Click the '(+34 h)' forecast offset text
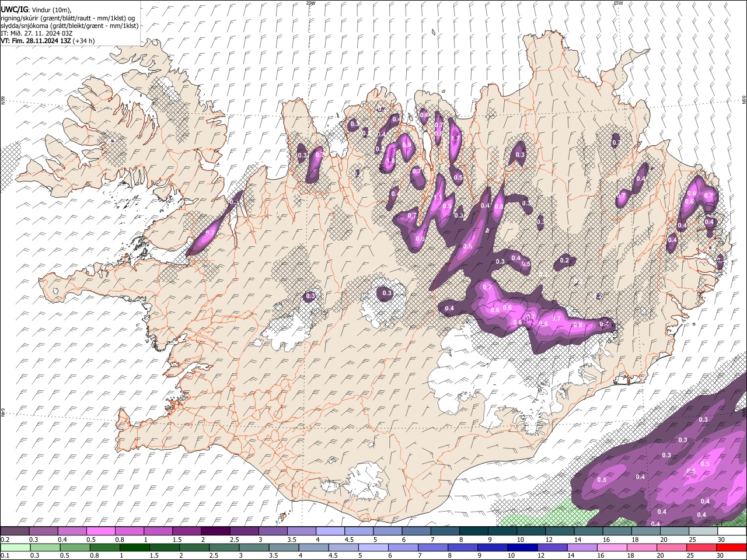Viewport: 747px width, 560px height. (x=84, y=41)
